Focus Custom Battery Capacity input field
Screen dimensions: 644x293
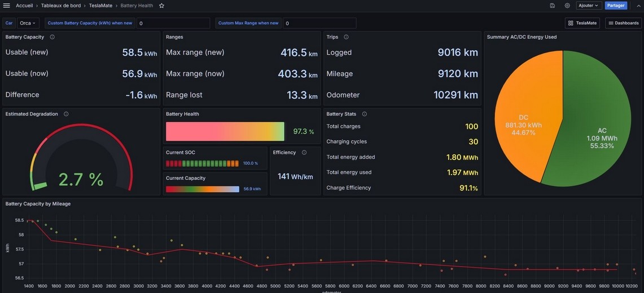tap(173, 23)
